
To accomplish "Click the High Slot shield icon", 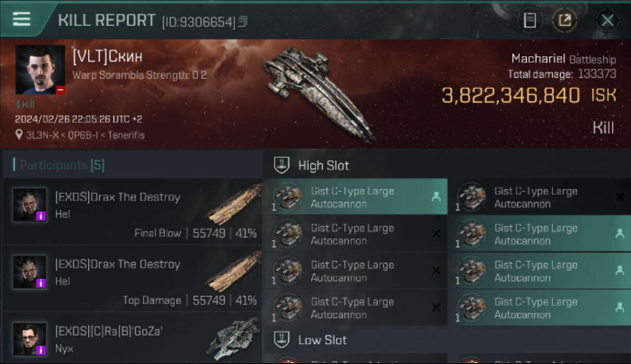I will click(282, 165).
